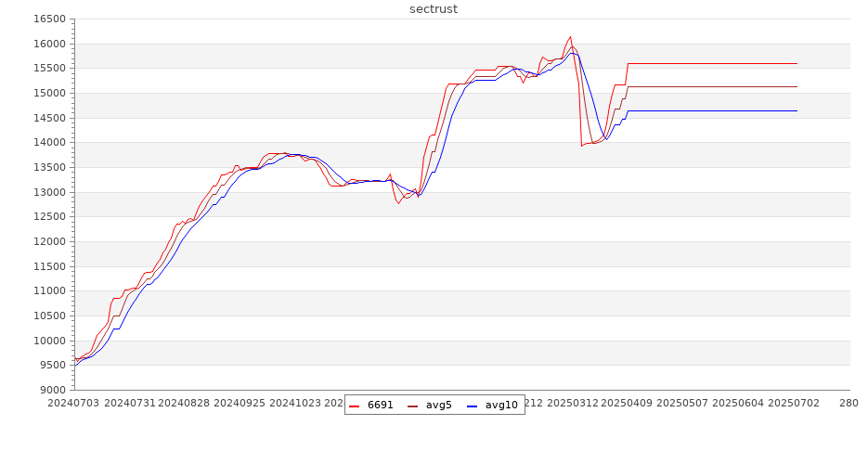The image size is (868, 464).
Task: Click the chart title "sectrust"
Action: (434, 9)
